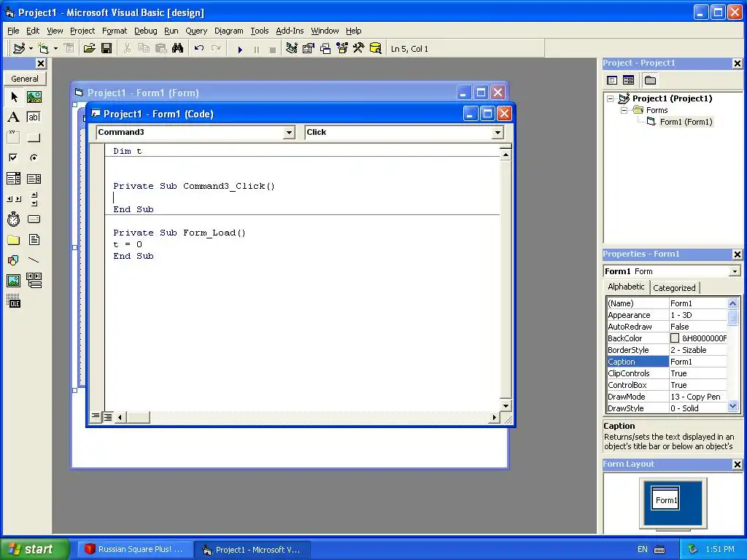Click the Find binoculars icon
The width and height of the screenshot is (747, 560).
tap(178, 49)
